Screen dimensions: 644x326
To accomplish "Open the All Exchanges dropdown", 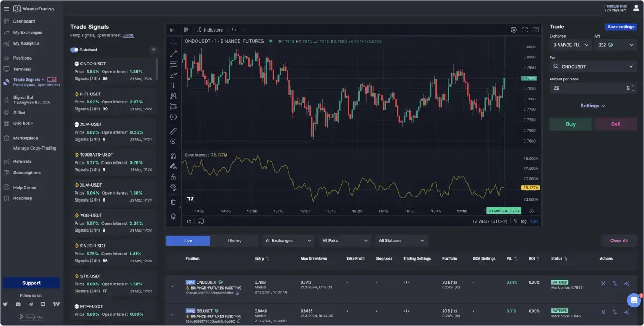I will [x=287, y=240].
